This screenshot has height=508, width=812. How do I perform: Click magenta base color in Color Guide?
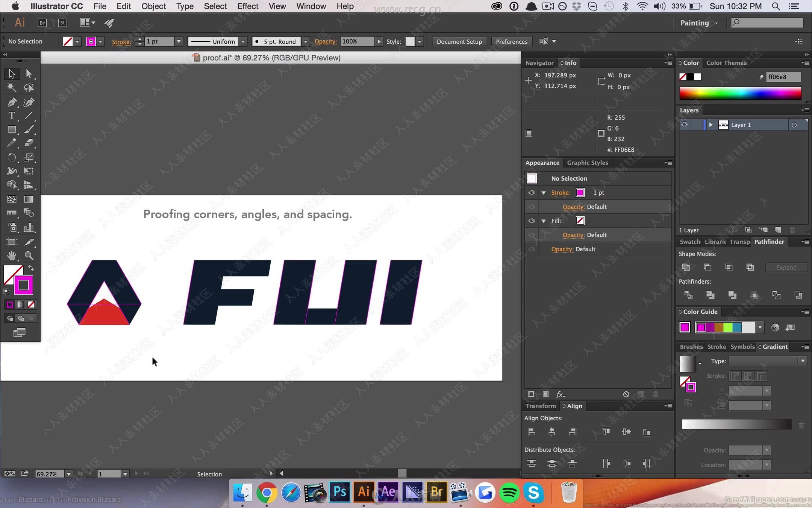point(685,327)
